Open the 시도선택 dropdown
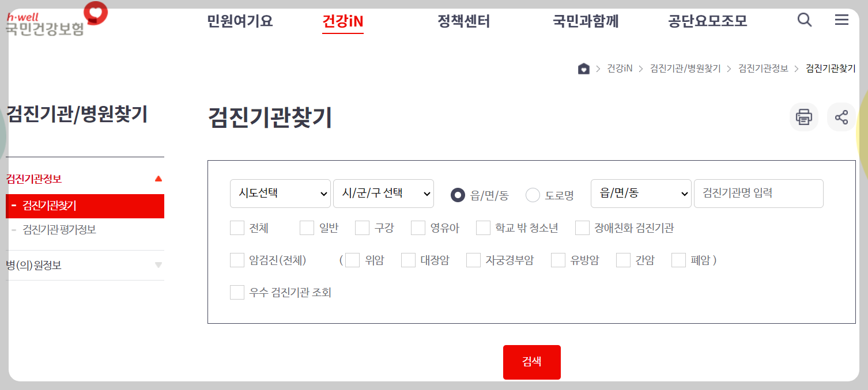The height and width of the screenshot is (390, 868). point(280,194)
